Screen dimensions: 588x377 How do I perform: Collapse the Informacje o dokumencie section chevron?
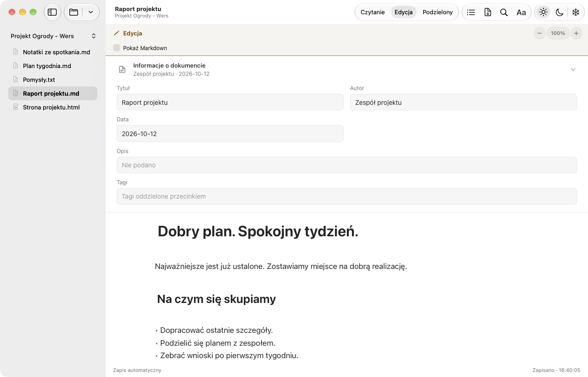pyautogui.click(x=573, y=69)
